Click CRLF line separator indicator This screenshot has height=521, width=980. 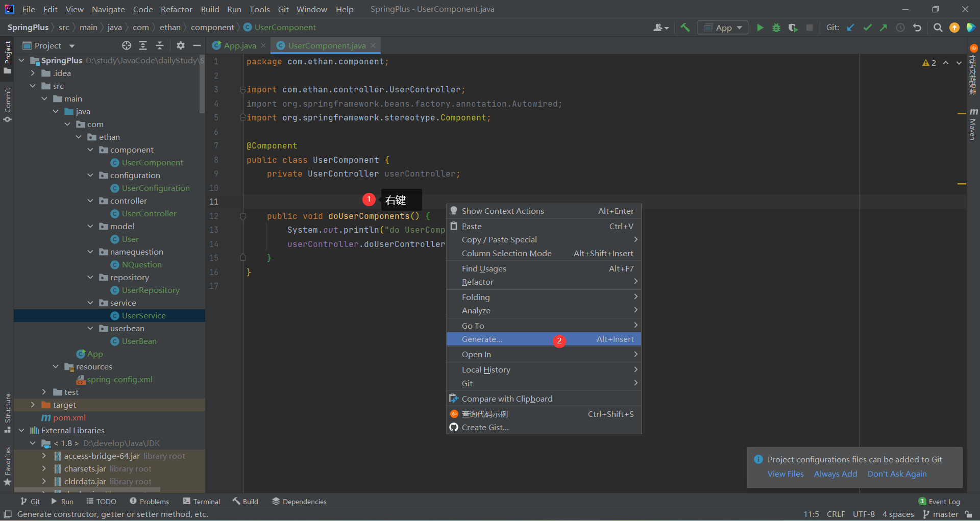pyautogui.click(x=836, y=514)
